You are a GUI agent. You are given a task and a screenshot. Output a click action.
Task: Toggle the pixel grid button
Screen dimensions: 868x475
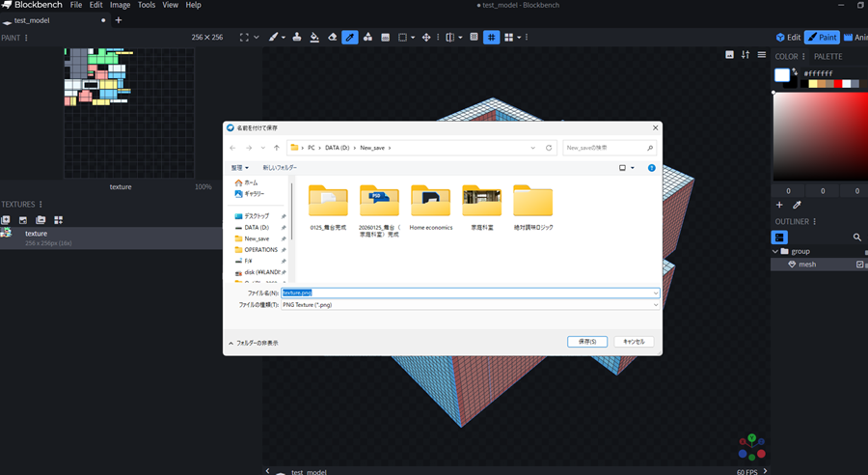coord(491,38)
